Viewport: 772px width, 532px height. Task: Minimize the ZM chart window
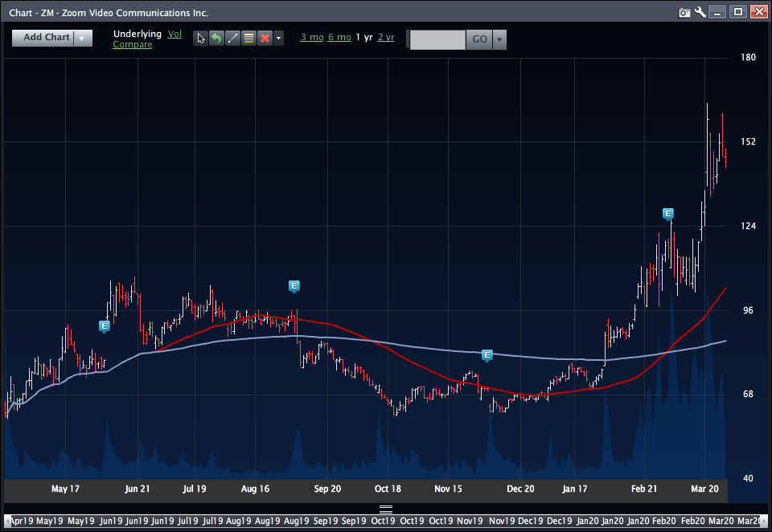point(717,12)
